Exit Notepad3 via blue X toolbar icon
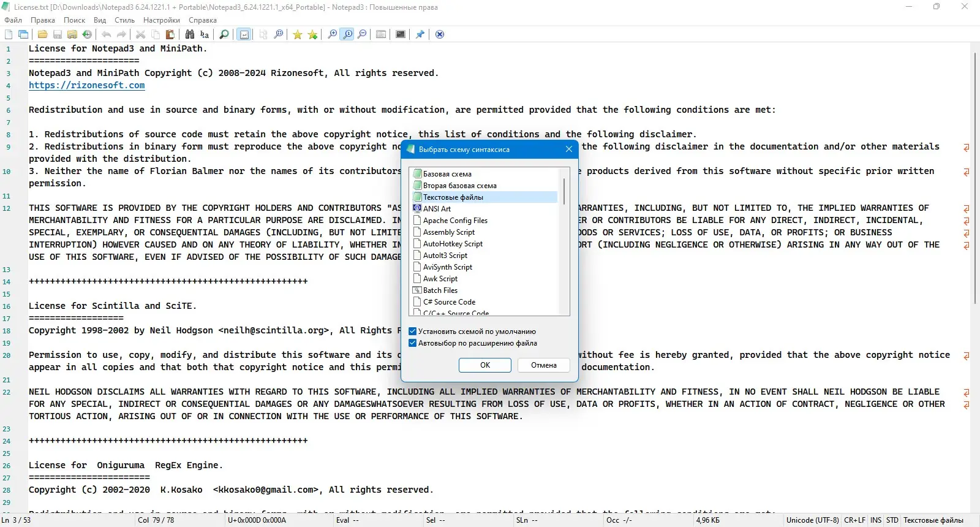This screenshot has height=527, width=980. coord(440,34)
